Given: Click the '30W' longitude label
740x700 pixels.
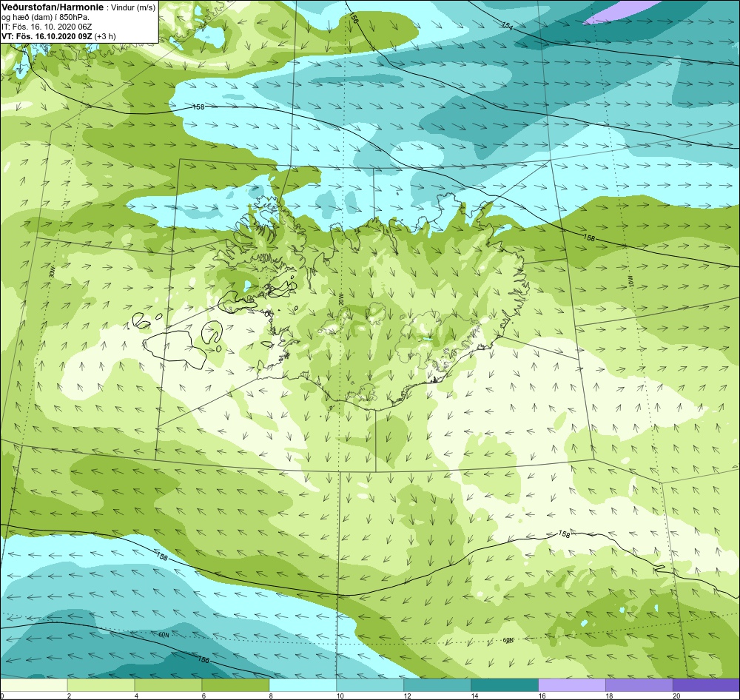Looking at the screenshot, I should click(53, 273).
